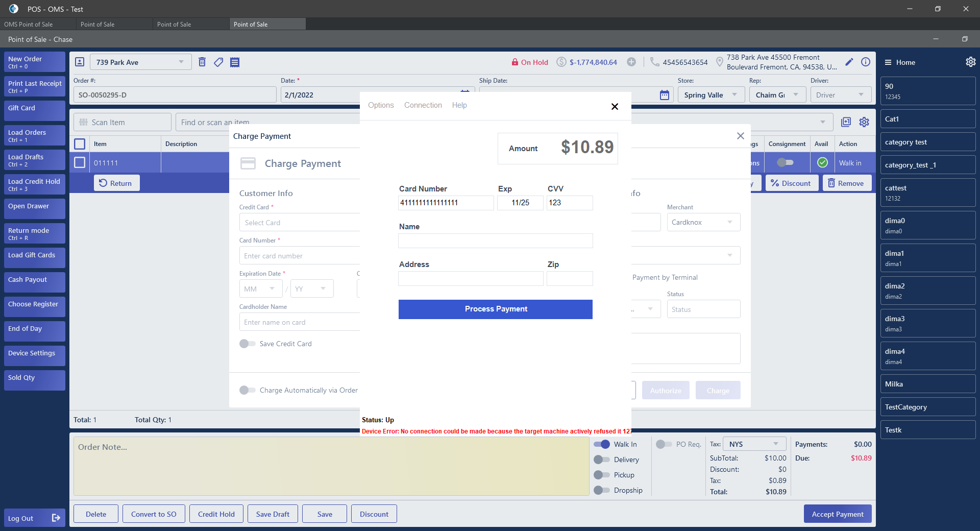This screenshot has height=531, width=980.
Task: Open the notes list icon beside the tag
Action: (x=235, y=62)
